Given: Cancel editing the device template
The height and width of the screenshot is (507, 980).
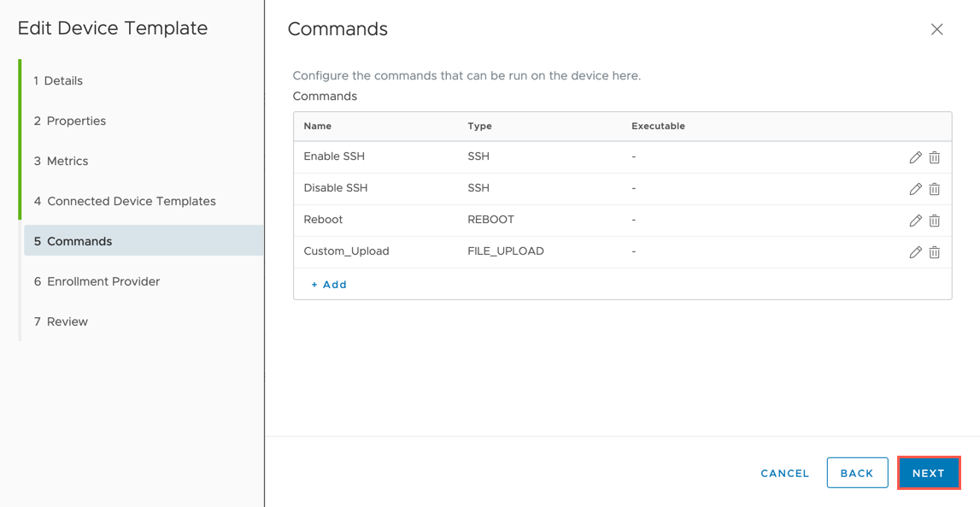Looking at the screenshot, I should coord(784,474).
